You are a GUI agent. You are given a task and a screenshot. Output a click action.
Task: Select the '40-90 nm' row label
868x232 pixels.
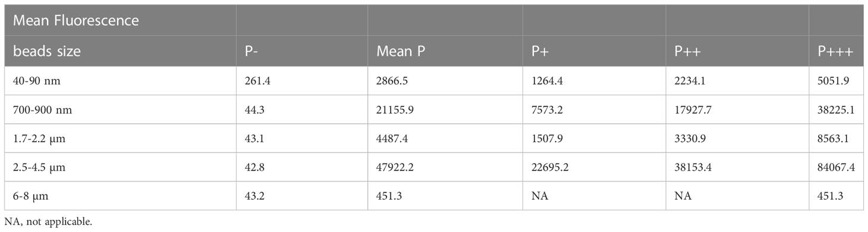(35, 82)
